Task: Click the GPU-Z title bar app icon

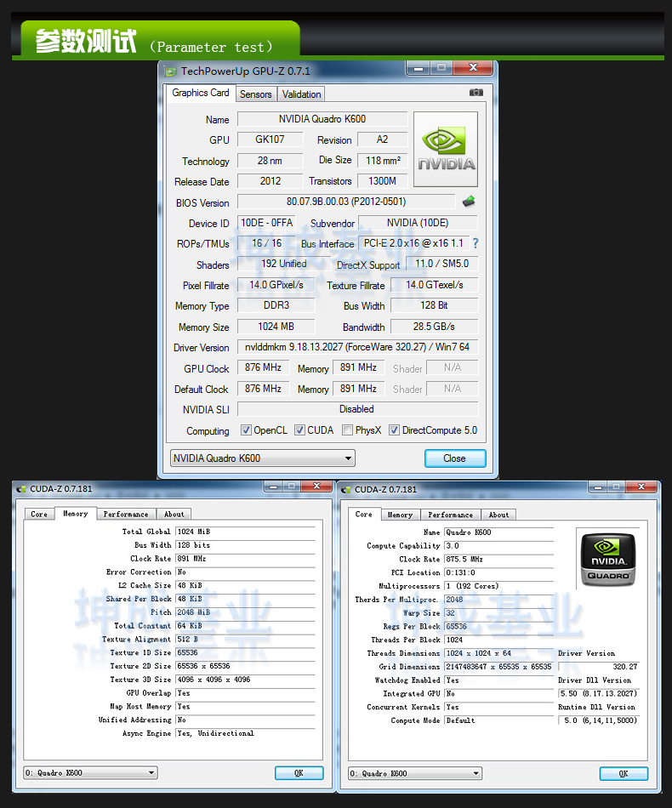Action: [x=170, y=71]
